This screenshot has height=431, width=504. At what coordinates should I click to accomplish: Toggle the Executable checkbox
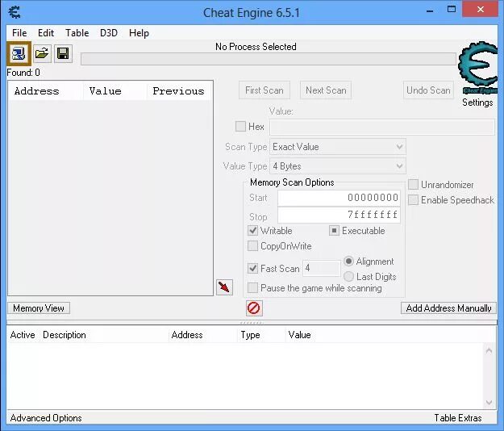click(x=334, y=231)
